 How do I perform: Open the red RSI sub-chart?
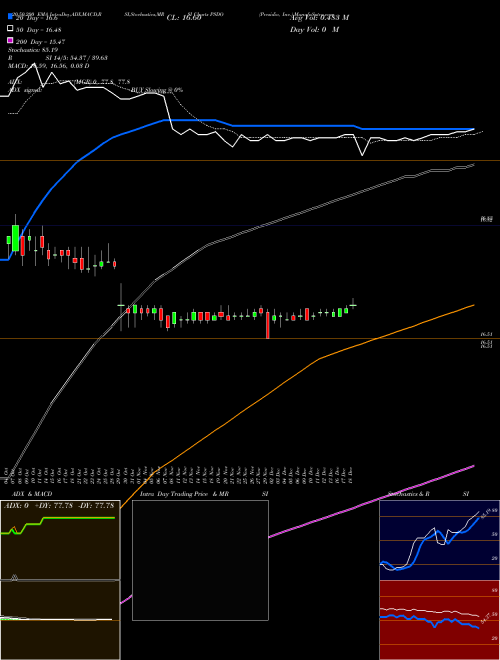pos(439,620)
